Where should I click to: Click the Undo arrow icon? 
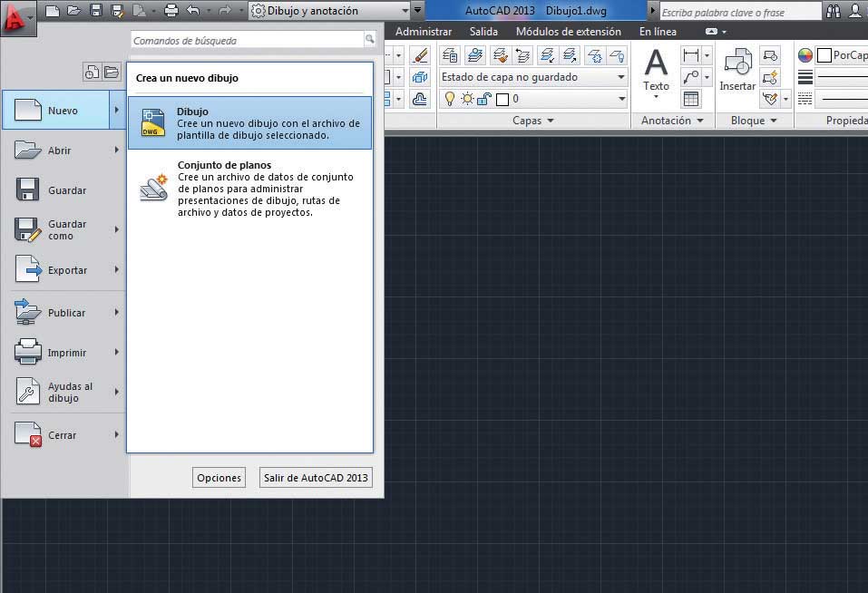tap(193, 10)
